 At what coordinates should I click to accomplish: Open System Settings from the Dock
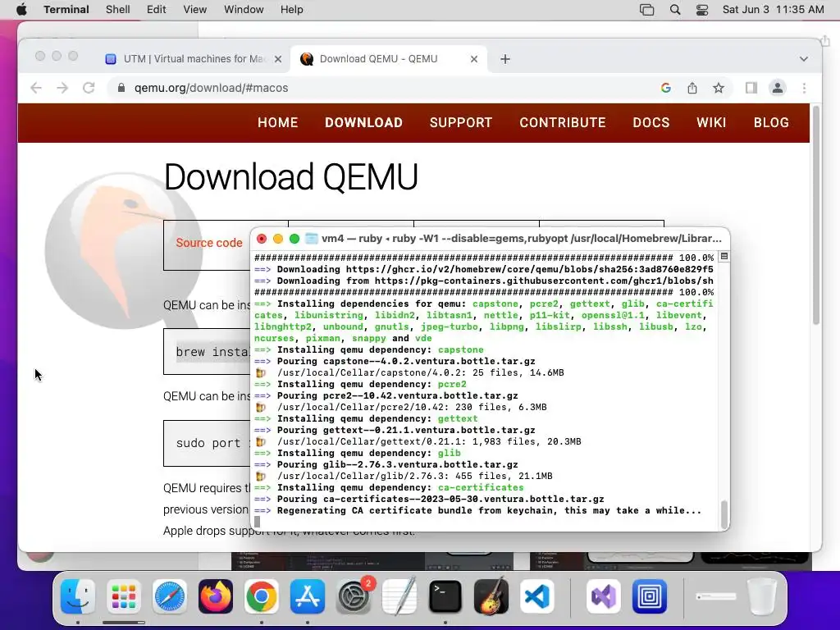click(x=354, y=596)
